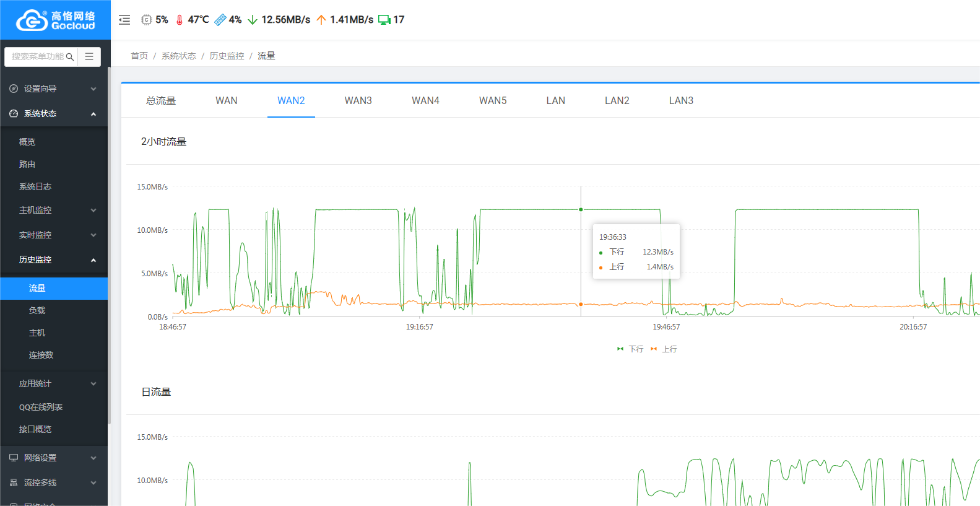Expand the 流控多线 menu
Screen dimensions: 980x506
click(x=54, y=482)
